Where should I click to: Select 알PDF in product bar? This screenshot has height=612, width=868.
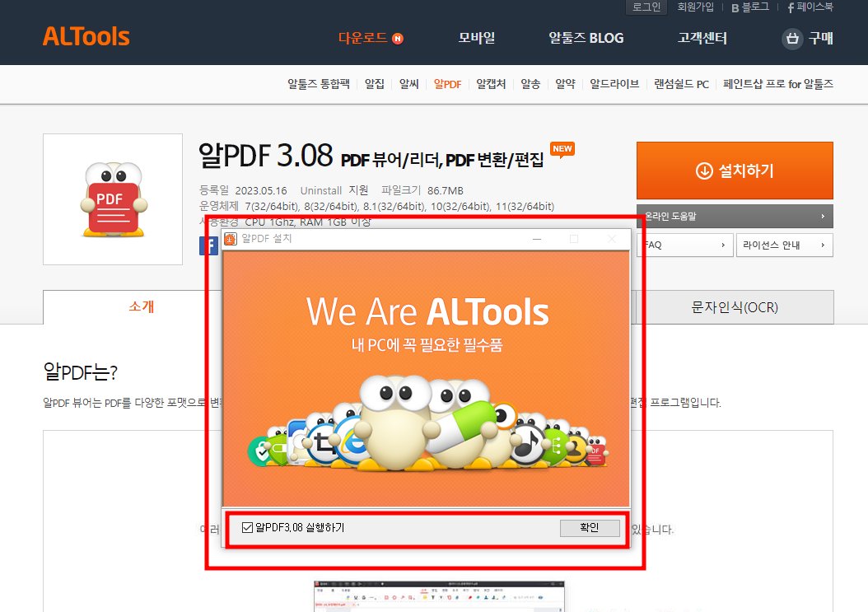[x=447, y=84]
